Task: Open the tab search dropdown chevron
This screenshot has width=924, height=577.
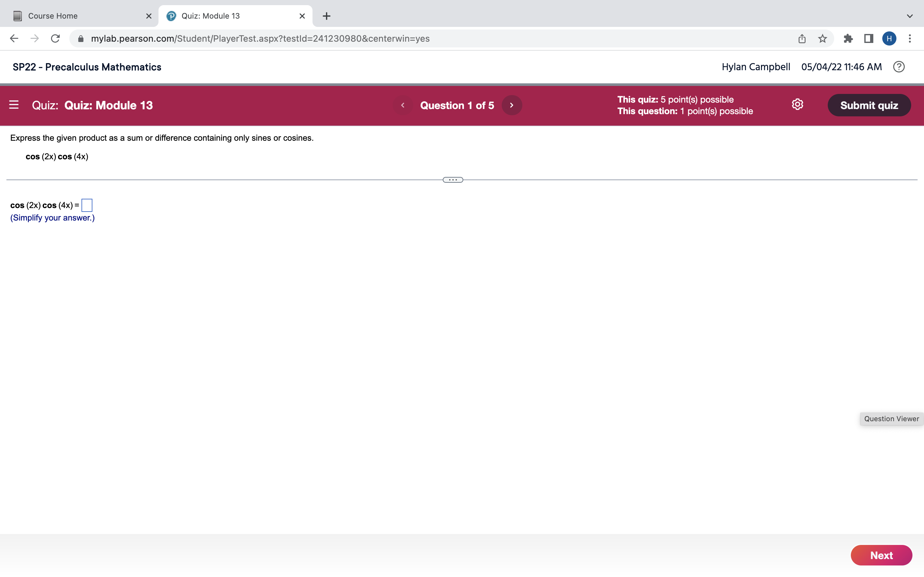Action: [910, 16]
